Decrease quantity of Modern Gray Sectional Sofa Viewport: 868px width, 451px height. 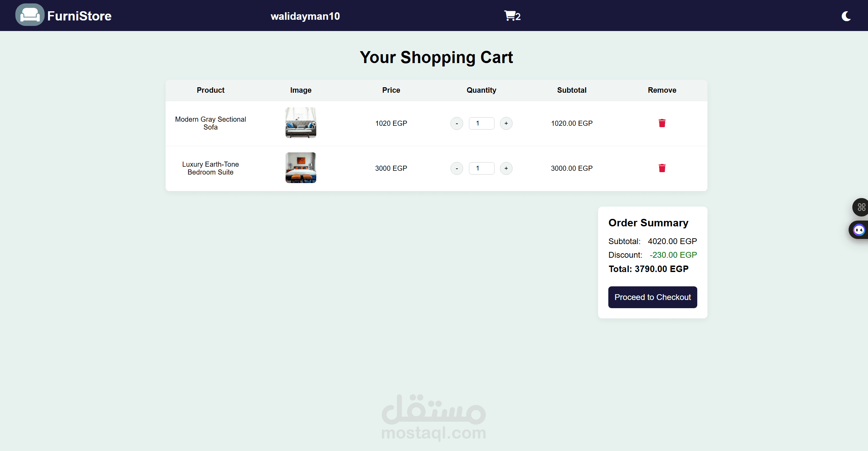[457, 123]
